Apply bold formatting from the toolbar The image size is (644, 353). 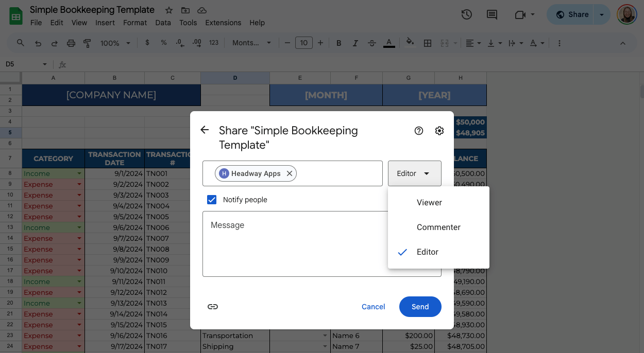(x=338, y=43)
